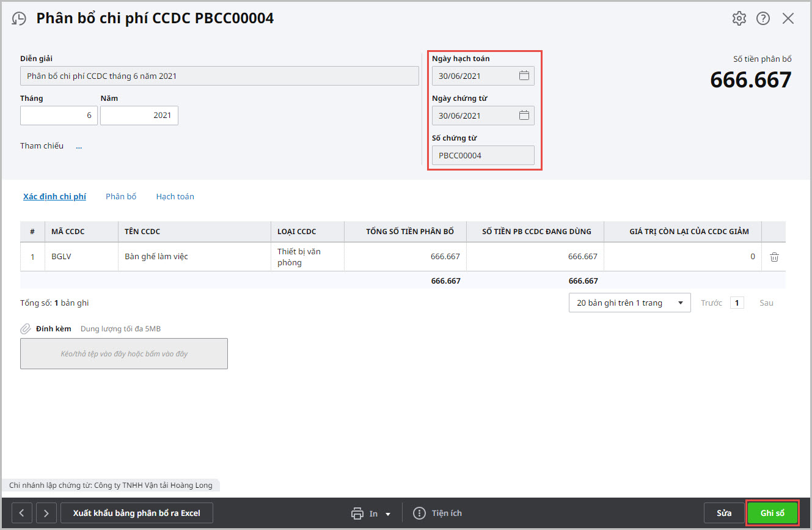Click the history clock icon beside title

(x=19, y=18)
